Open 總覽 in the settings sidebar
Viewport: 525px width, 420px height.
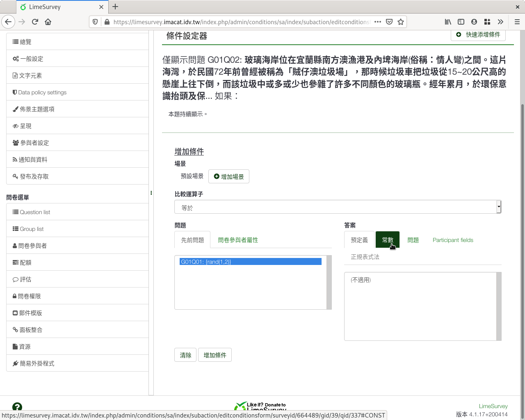point(78,42)
